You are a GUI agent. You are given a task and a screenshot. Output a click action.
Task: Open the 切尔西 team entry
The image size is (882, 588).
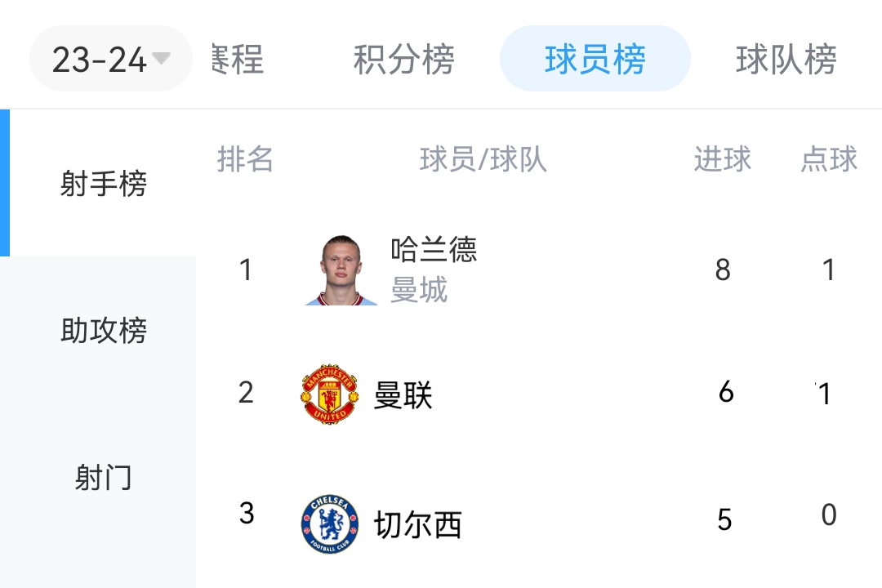pos(417,524)
